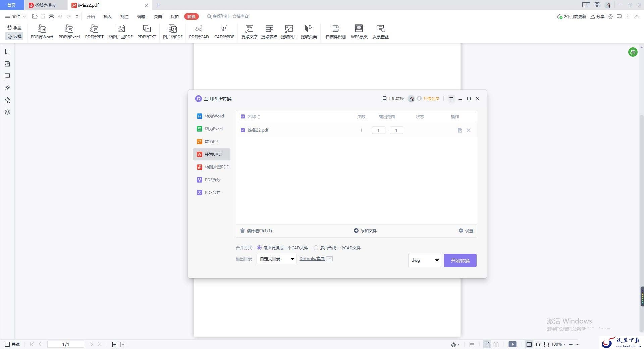The image size is (644, 349).
Task: Remove 姓名22.pdf from the conversion list
Action: [469, 130]
